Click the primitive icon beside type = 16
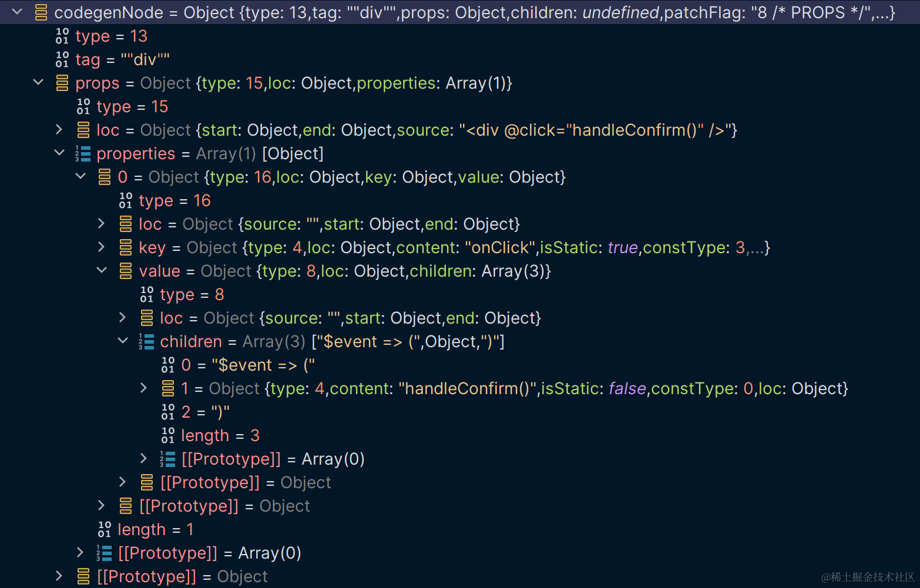This screenshot has height=588, width=920. (126, 200)
